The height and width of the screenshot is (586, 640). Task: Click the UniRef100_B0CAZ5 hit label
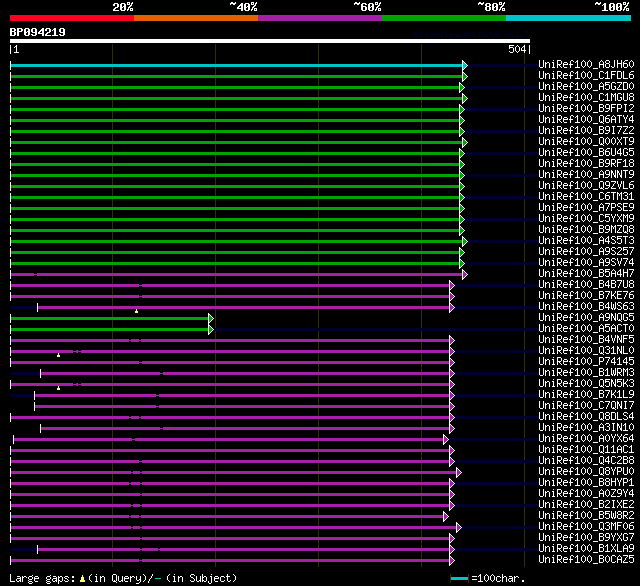point(585,560)
